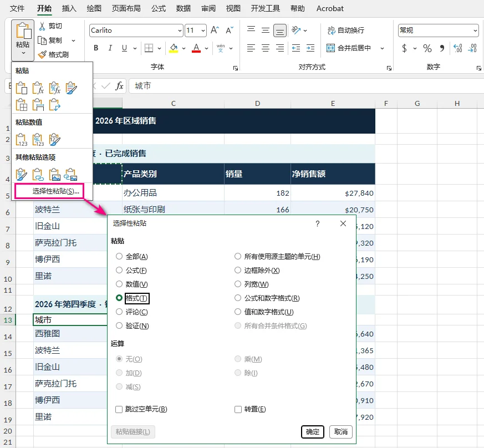Click the Copy (复制) icon
Viewport: 484px width, 448px height.
coord(42,40)
